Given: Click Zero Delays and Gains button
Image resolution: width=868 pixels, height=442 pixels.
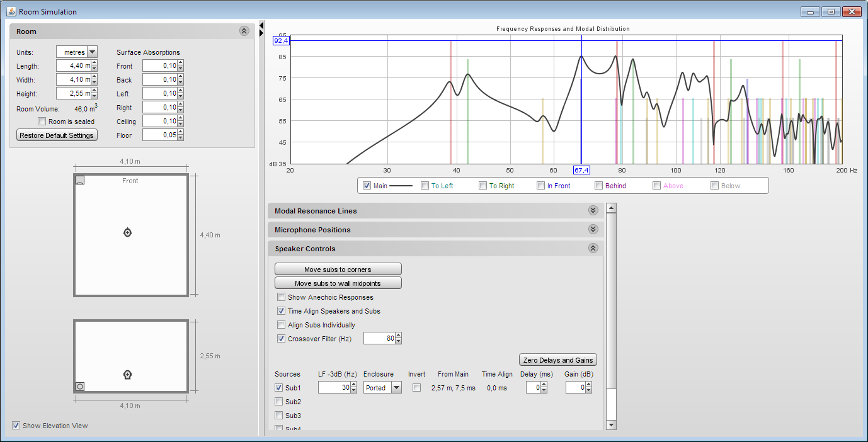Looking at the screenshot, I should [558, 360].
